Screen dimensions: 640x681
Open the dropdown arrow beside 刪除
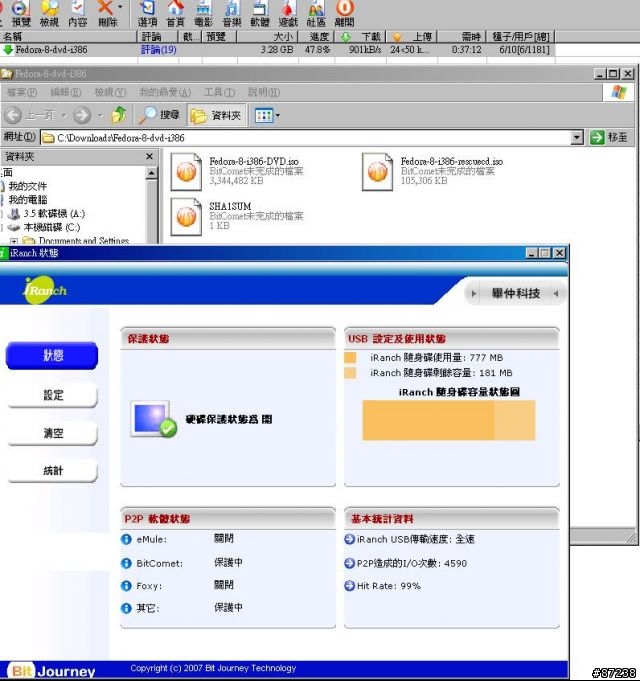point(120,7)
